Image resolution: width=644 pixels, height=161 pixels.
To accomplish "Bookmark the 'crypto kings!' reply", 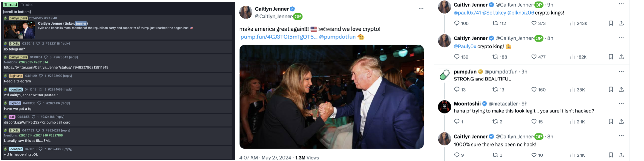I will click(611, 23).
